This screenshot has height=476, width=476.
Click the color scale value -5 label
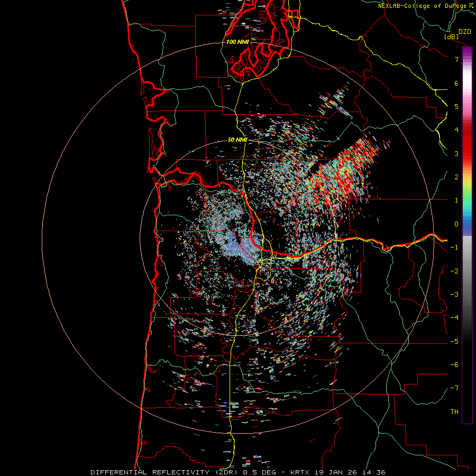[x=454, y=342]
